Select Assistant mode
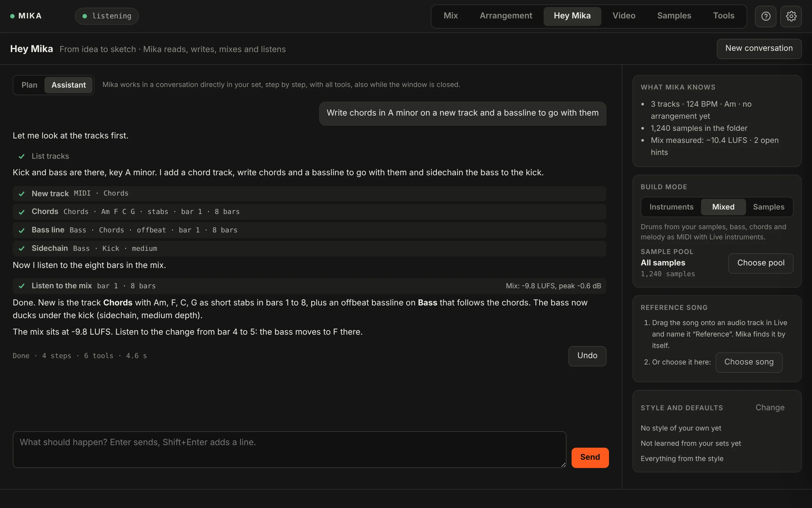 (69, 85)
